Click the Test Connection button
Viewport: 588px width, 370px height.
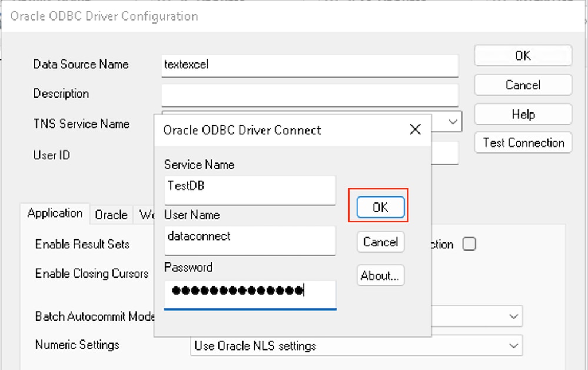pos(523,142)
